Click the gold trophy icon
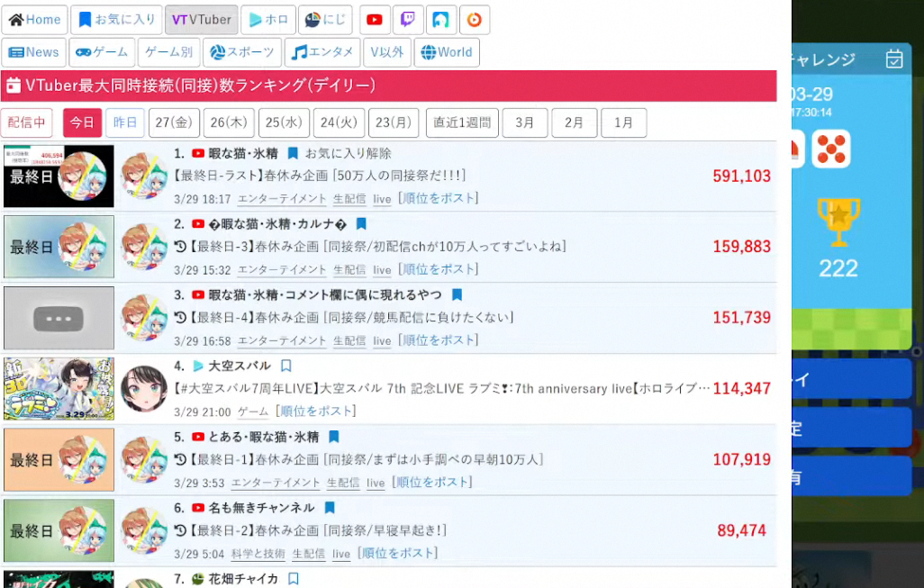This screenshot has height=588, width=924. pos(838,222)
